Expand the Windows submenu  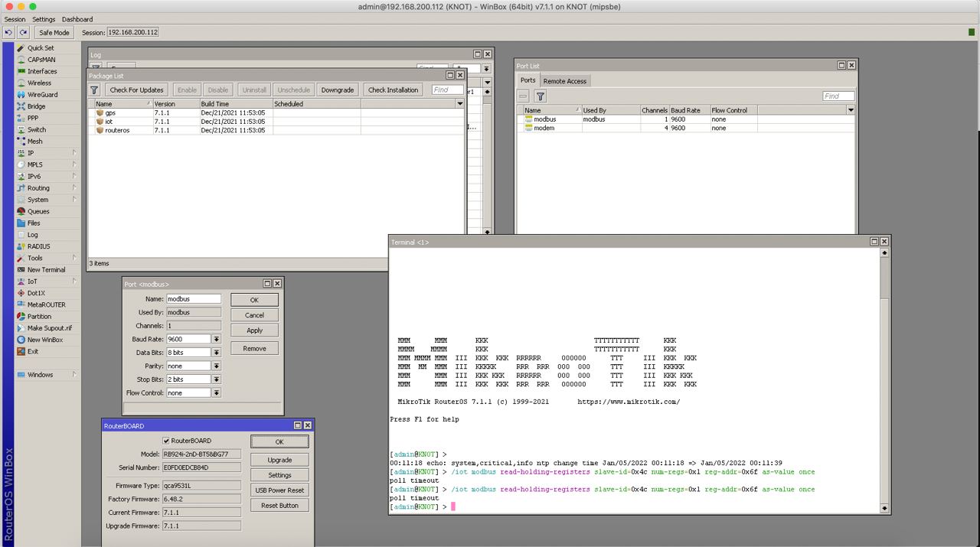point(47,375)
